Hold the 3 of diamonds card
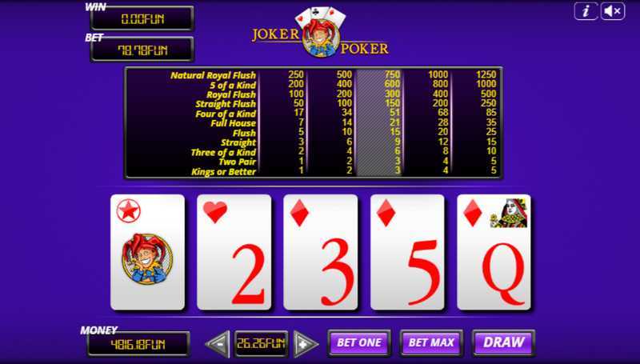The image size is (640, 364). 321,252
